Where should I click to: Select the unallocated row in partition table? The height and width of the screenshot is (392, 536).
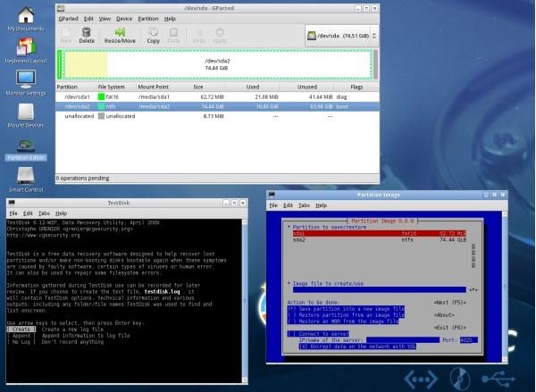point(217,116)
